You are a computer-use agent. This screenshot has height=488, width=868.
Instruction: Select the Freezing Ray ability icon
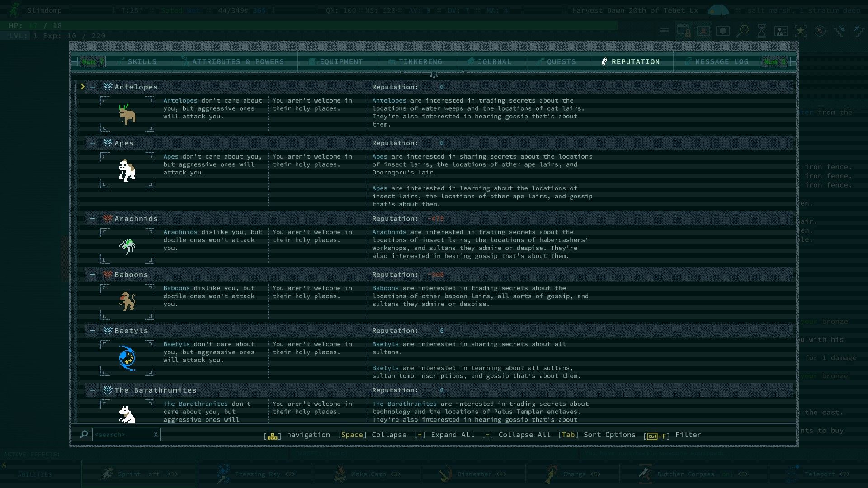click(225, 474)
